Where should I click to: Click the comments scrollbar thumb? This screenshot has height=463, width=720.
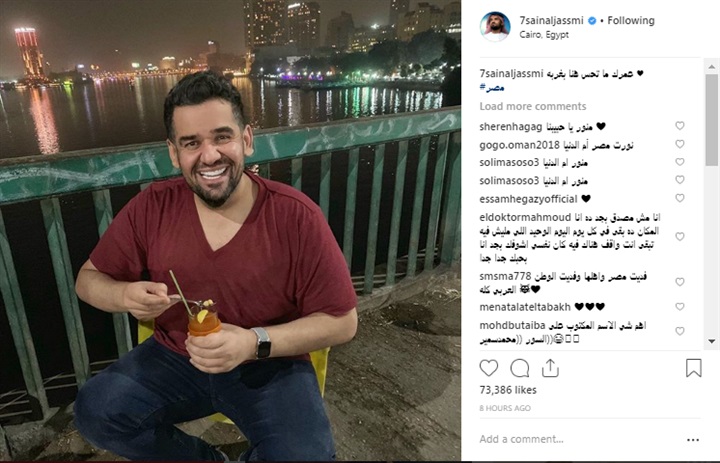[712, 119]
